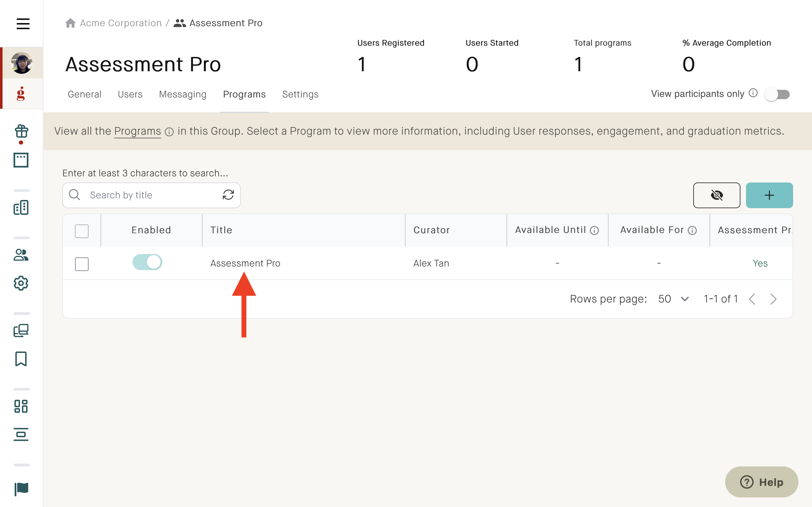The image size is (812, 507).
Task: Open the gift rewards icon in the sidebar
Action: (21, 132)
